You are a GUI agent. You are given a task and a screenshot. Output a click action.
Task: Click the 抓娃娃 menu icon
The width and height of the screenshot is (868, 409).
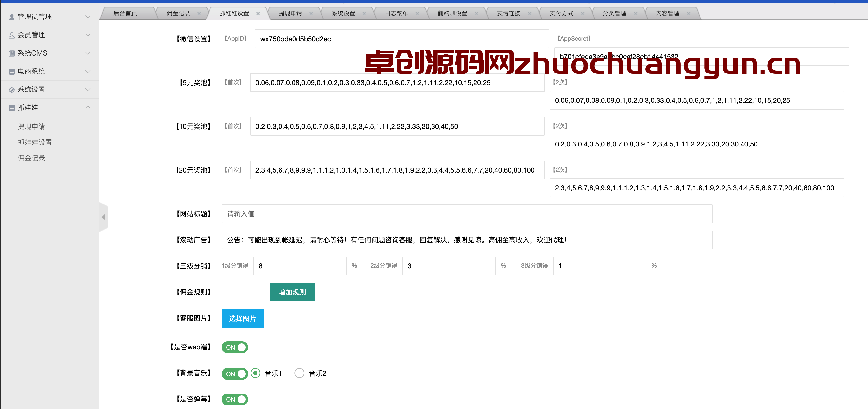coord(12,108)
